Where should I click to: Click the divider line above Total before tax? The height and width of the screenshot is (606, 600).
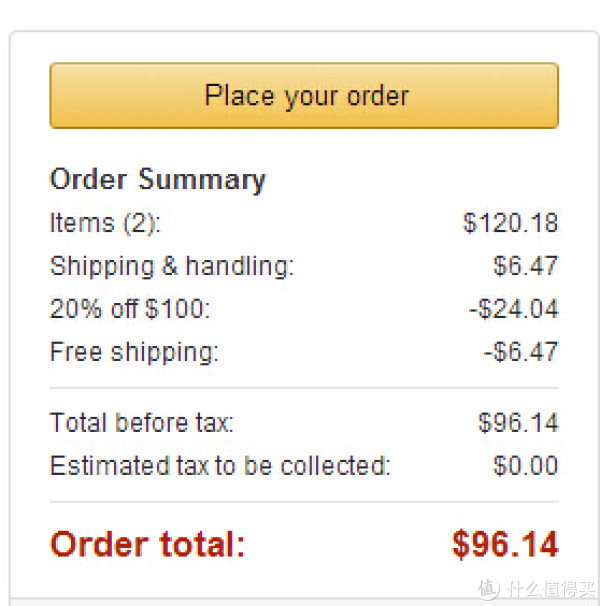(x=304, y=387)
